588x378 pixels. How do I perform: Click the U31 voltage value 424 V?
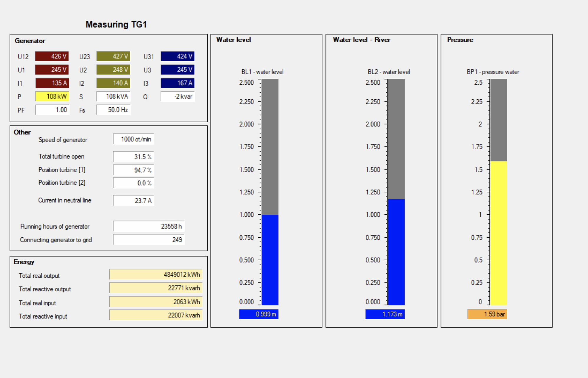[x=178, y=56]
